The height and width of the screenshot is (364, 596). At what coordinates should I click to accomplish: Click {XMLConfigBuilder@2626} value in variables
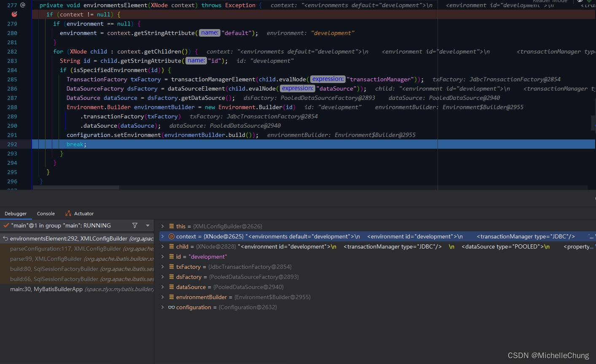228,226
